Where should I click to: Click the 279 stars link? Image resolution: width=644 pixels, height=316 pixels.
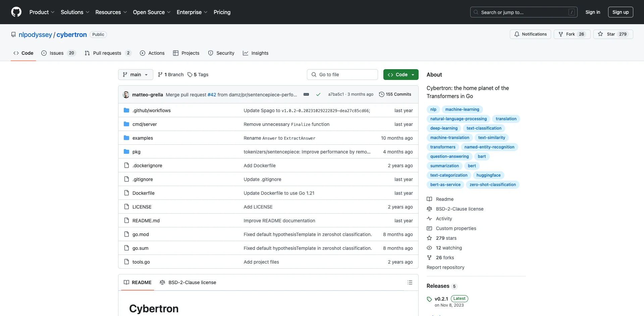click(x=446, y=238)
